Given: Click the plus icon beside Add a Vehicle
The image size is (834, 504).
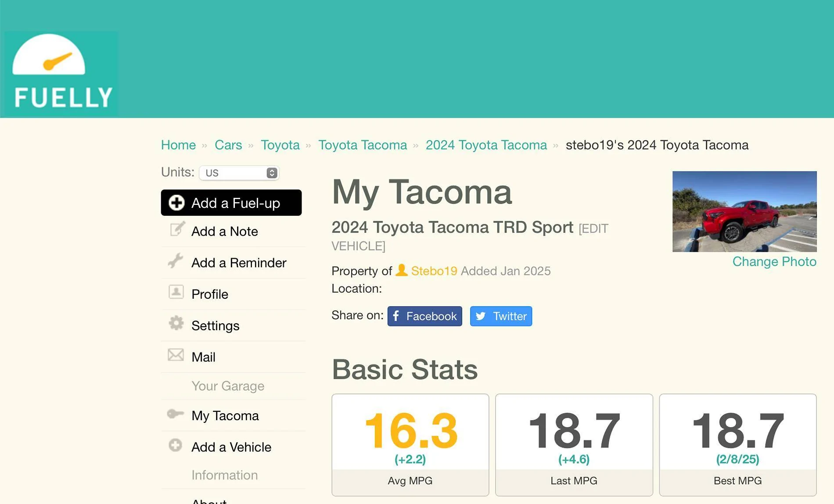Looking at the screenshot, I should 175,445.
